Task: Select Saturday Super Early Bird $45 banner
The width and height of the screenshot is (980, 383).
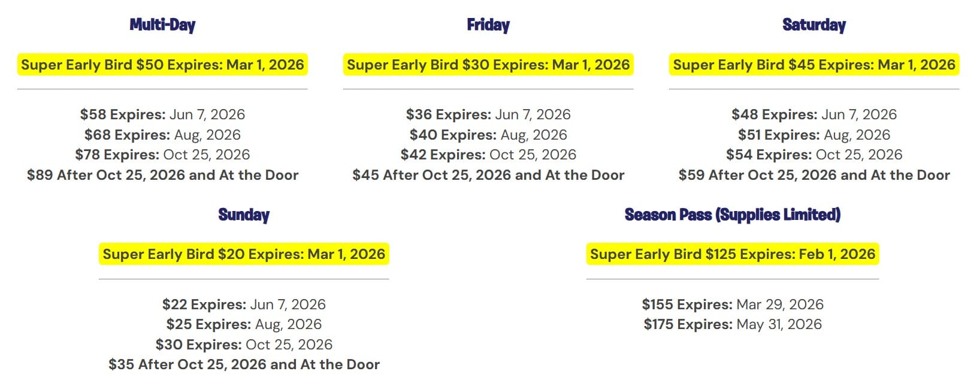Action: pos(814,65)
